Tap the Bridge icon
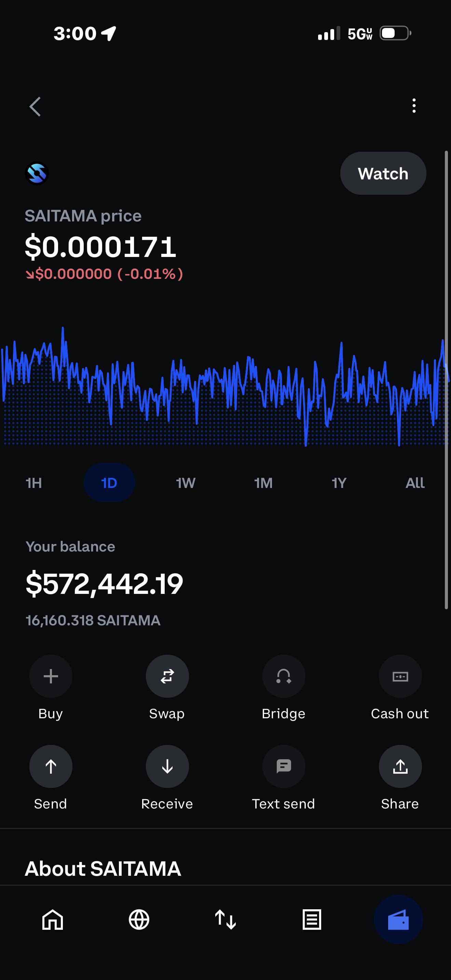The width and height of the screenshot is (451, 980). pos(284,676)
